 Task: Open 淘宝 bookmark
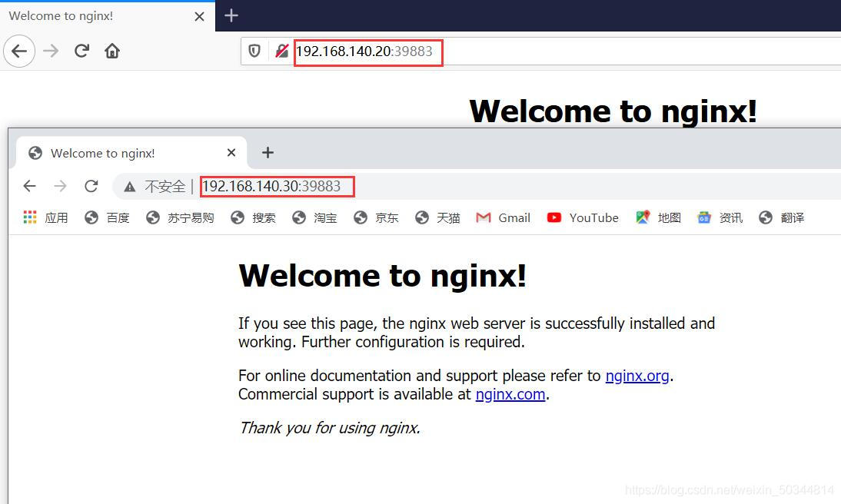click(315, 217)
